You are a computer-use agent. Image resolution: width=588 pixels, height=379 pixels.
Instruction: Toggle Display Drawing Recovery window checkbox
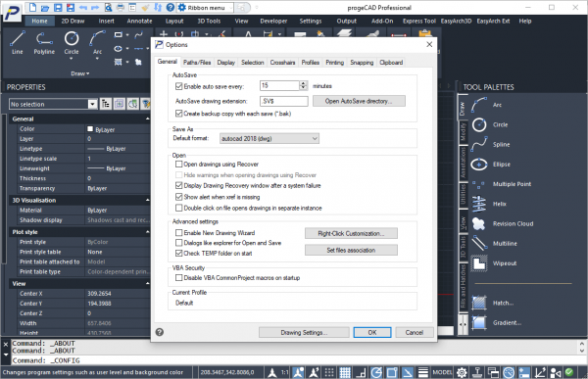[179, 185]
